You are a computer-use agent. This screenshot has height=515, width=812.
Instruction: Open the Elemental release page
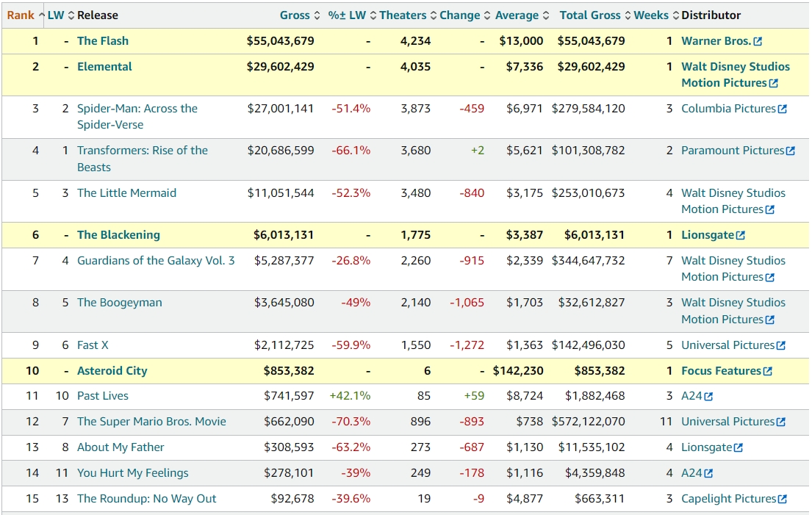pos(104,67)
